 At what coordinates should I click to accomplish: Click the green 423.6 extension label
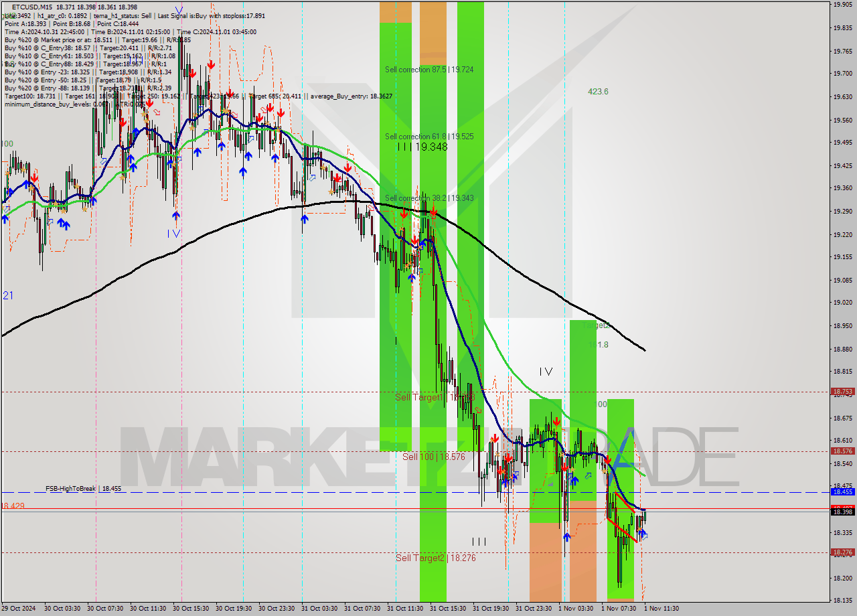598,92
